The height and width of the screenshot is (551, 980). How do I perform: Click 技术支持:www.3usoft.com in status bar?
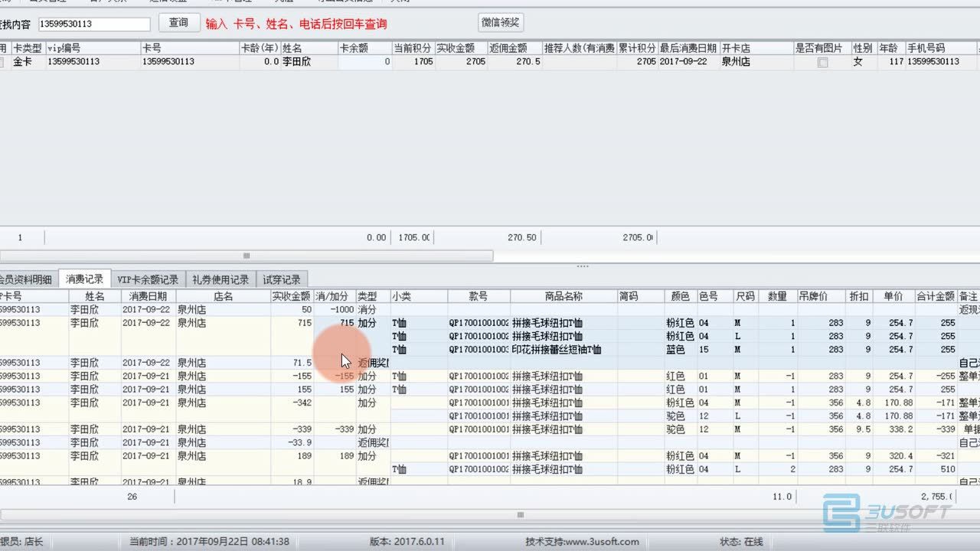pos(582,542)
